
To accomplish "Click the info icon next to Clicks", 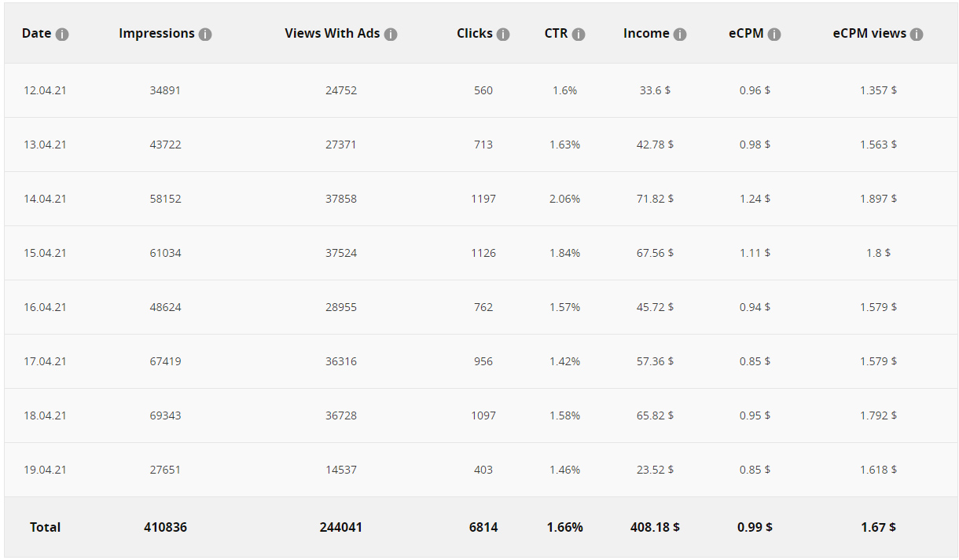I will pos(503,35).
